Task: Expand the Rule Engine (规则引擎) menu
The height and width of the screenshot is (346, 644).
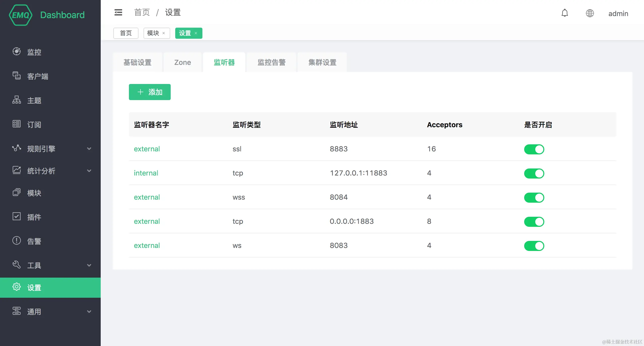Action: [89, 149]
